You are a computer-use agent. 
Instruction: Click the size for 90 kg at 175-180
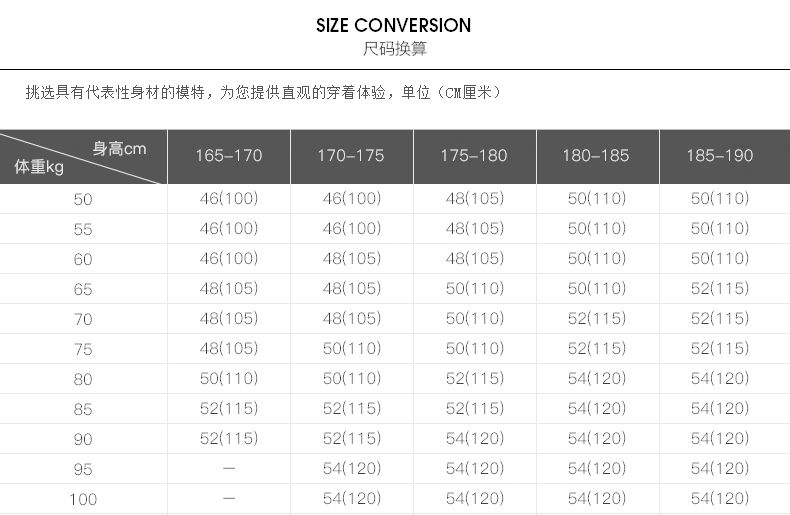[474, 439]
